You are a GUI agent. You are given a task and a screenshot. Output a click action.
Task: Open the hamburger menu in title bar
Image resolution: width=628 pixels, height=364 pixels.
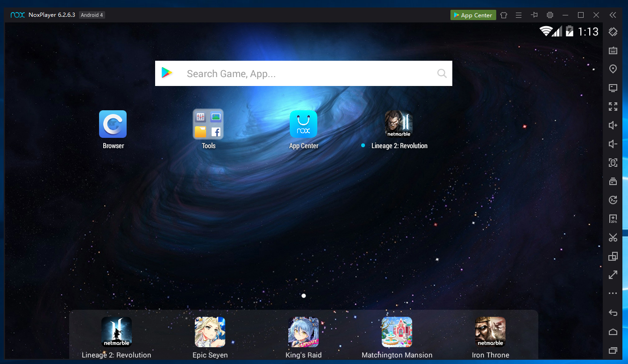519,15
